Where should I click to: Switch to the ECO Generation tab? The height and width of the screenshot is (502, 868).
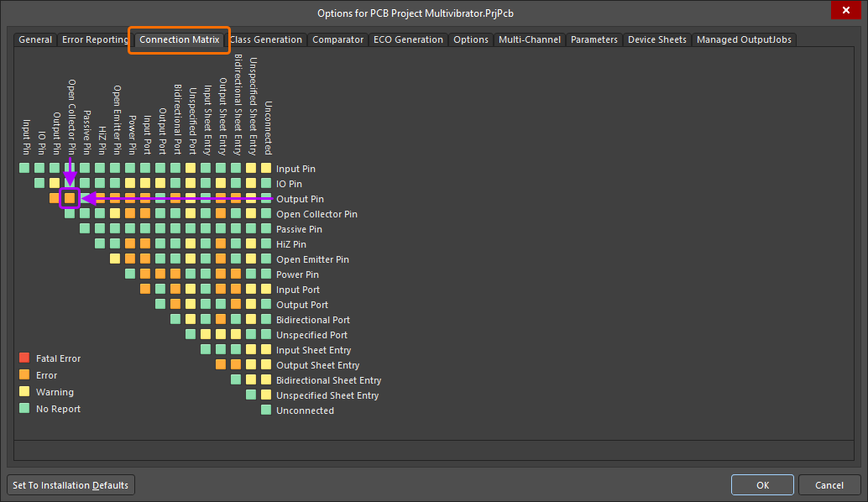[408, 39]
